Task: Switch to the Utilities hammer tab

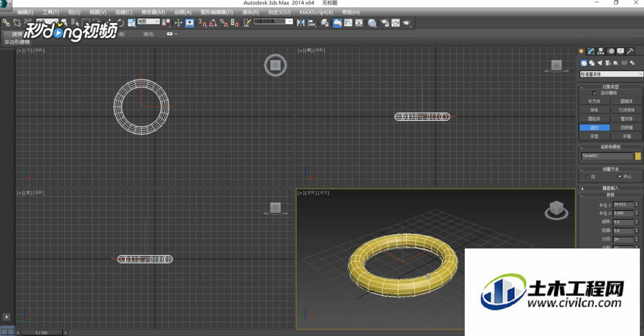Action: click(630, 51)
